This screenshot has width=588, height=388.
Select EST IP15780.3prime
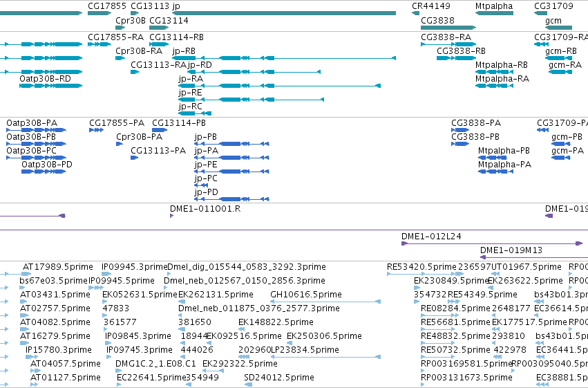coord(59,351)
